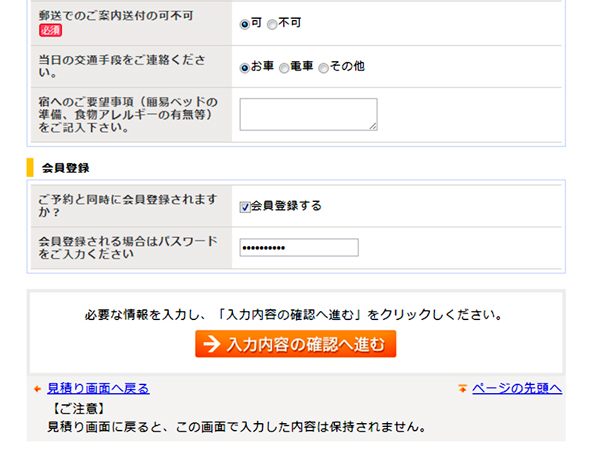Click the 会員登録する checkbox label text
Viewport: 600px width, 450px height.
click(286, 206)
